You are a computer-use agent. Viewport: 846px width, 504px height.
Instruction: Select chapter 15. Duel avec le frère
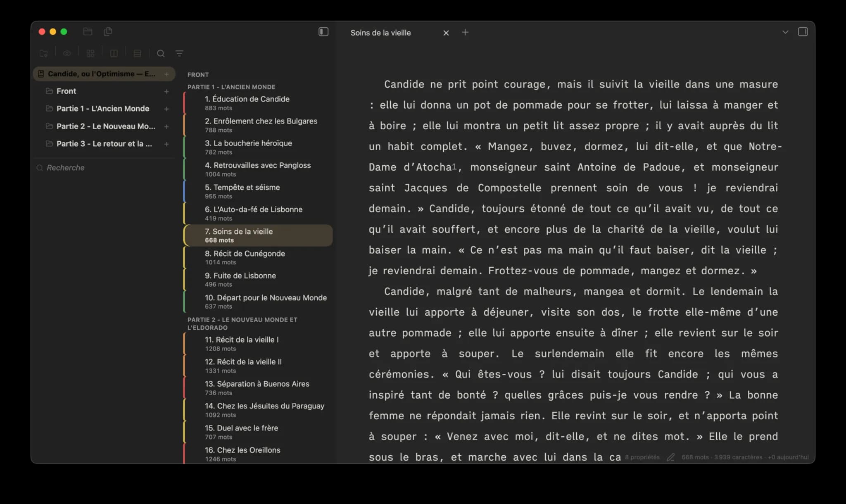pos(258,432)
